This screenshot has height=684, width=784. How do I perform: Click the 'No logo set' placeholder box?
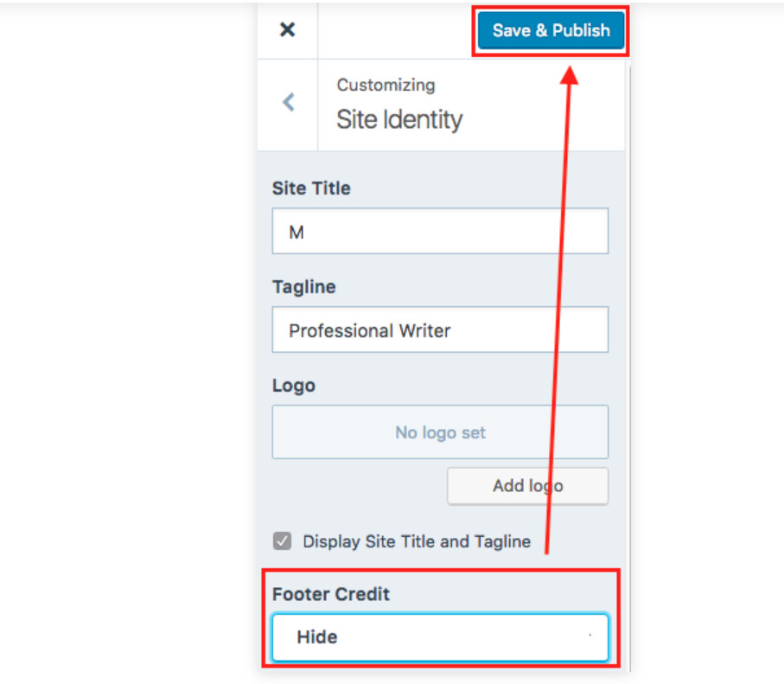pos(440,431)
